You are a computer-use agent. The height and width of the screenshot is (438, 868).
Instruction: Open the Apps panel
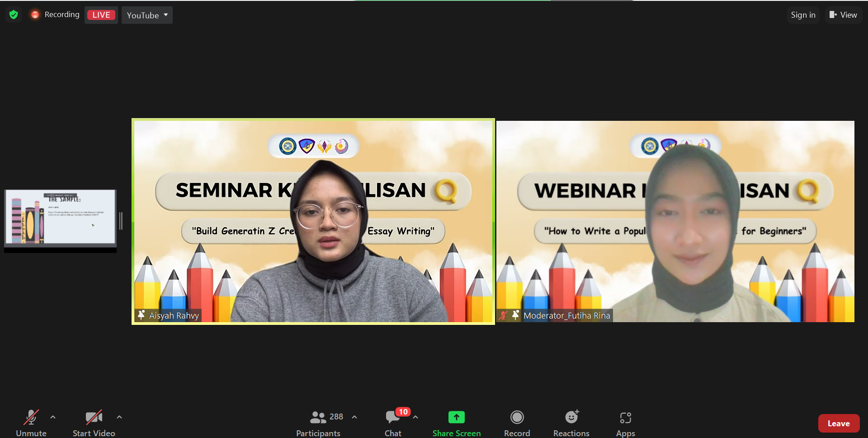coord(625,423)
